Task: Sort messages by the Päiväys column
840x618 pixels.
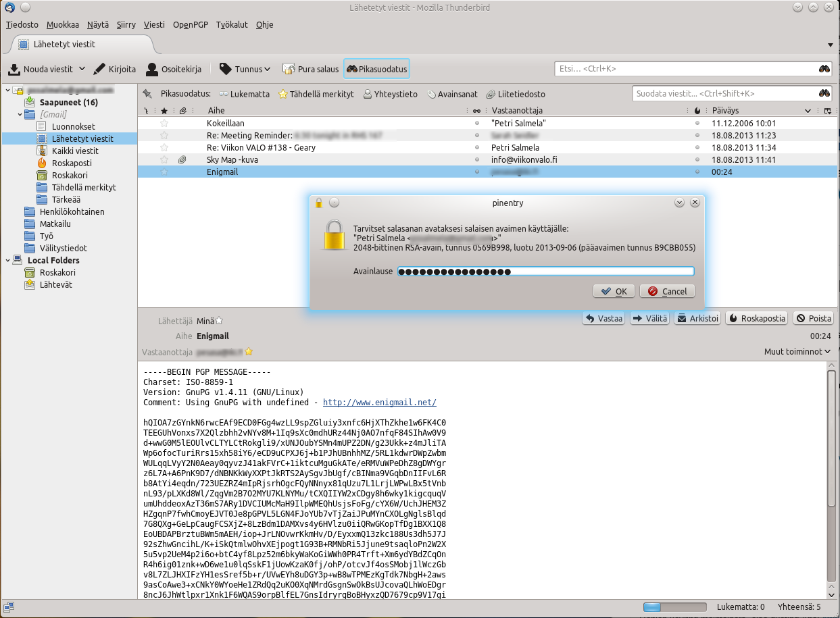Action: click(760, 110)
